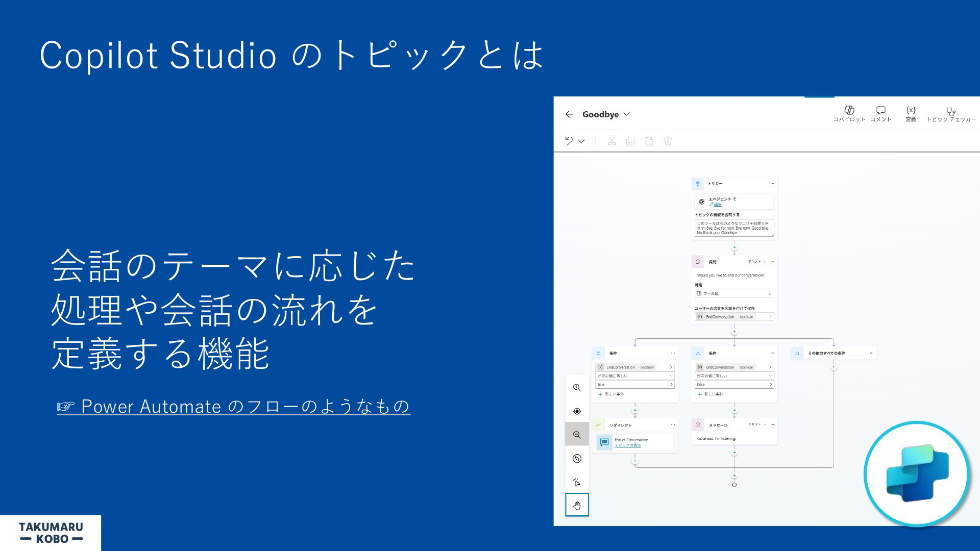Add node below the 質問 node

click(734, 332)
